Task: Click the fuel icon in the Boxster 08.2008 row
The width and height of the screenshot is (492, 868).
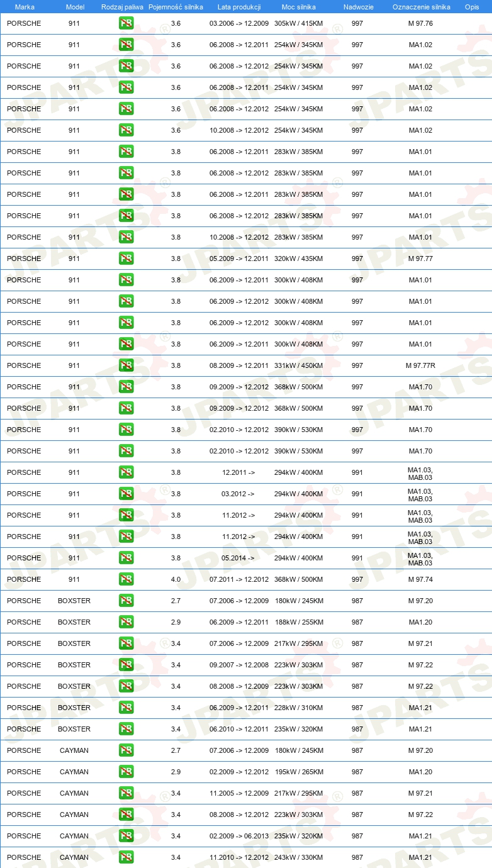Action: 126,686
